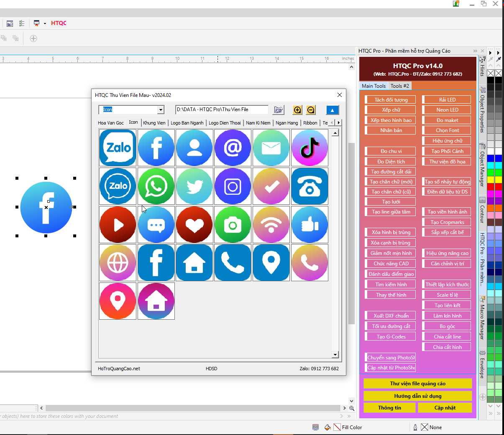
Task: Switch to Khung Vien tab
Action: [154, 123]
